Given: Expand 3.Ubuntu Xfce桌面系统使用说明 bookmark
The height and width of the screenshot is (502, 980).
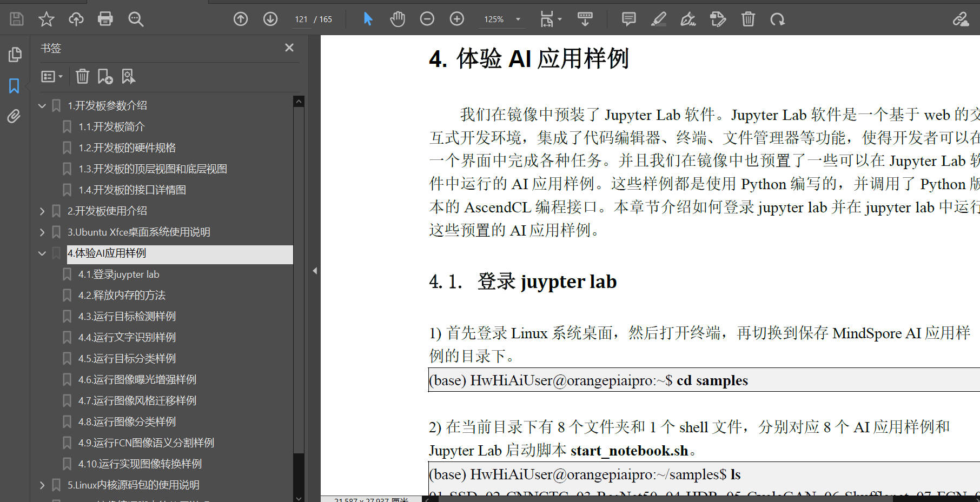Looking at the screenshot, I should click(x=42, y=232).
